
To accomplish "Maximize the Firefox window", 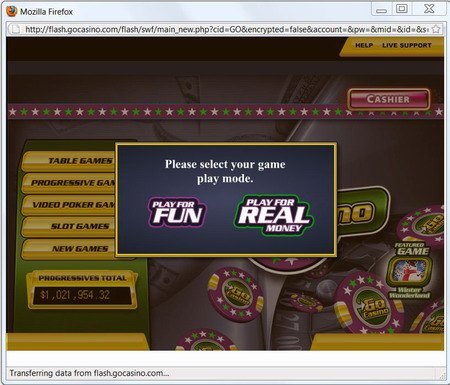I will (402, 9).
